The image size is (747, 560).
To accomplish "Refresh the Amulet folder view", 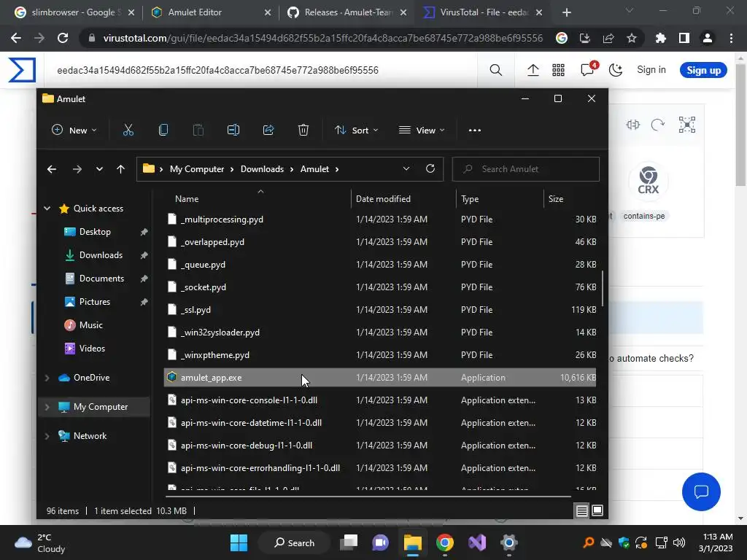I will tap(430, 168).
